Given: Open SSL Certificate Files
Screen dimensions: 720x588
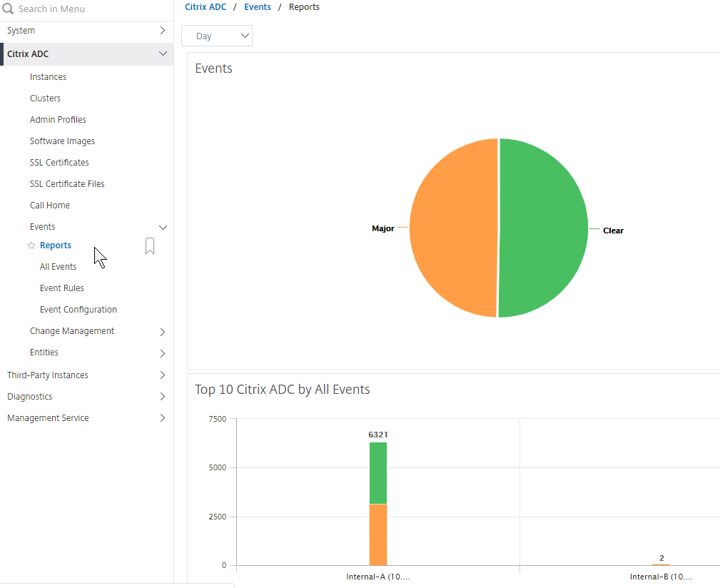Looking at the screenshot, I should click(x=67, y=183).
